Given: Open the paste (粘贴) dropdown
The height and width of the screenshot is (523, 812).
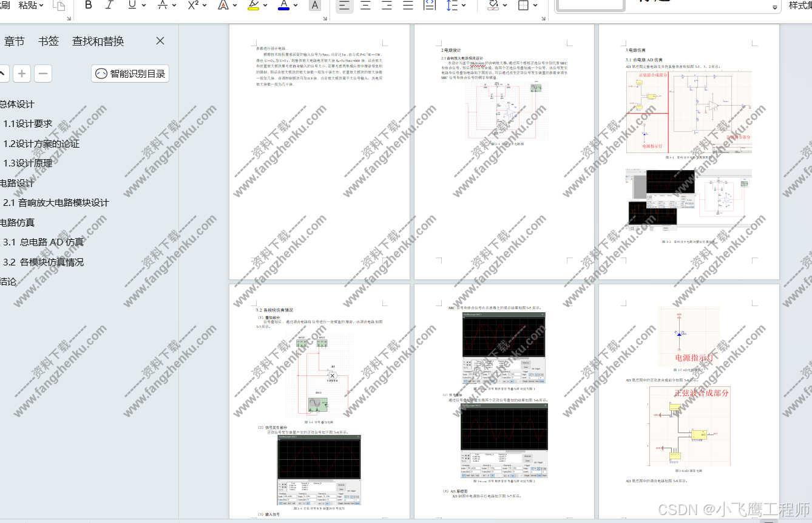Looking at the screenshot, I should pos(32,5).
